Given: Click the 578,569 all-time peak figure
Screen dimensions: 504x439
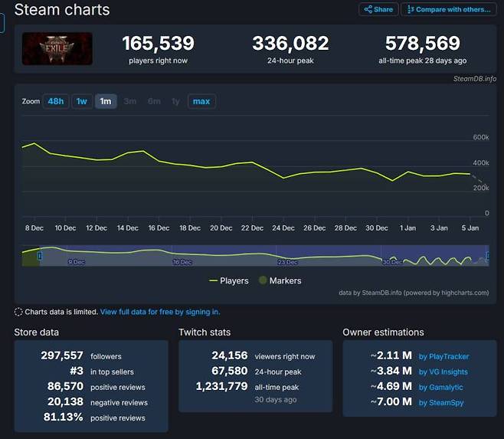Looking at the screenshot, I should [x=423, y=43].
